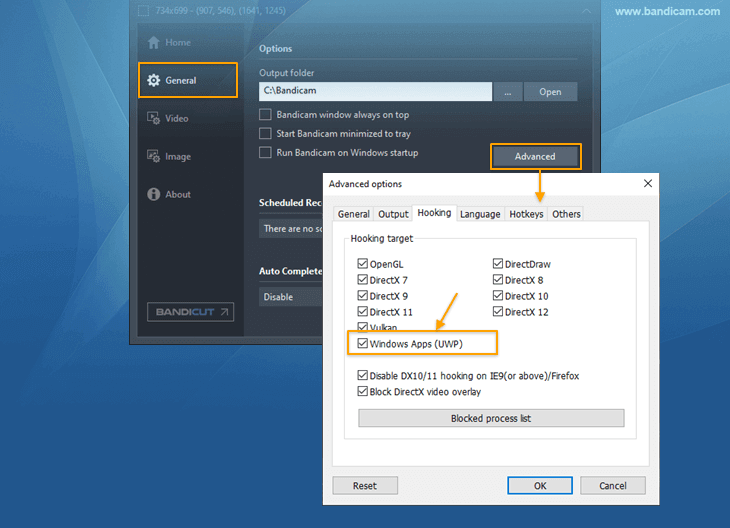Open the About info section
Image resolution: width=730 pixels, height=528 pixels.
[x=169, y=194]
